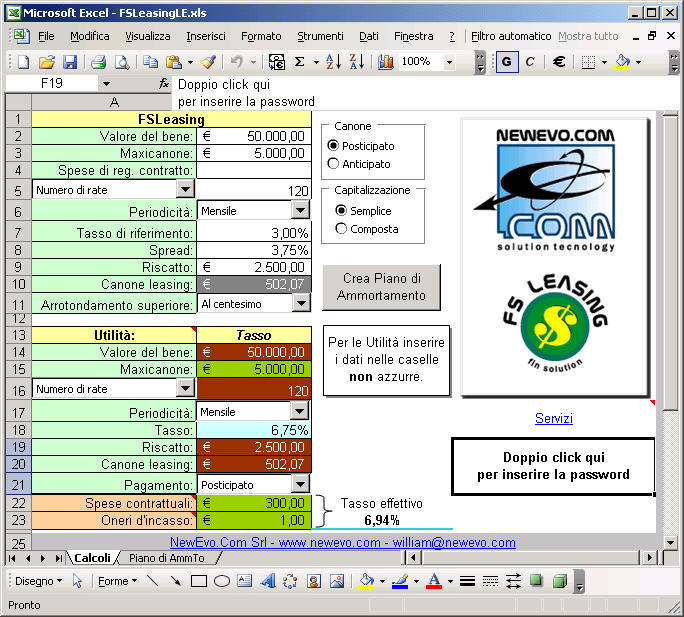
Task: Open the File menu
Action: click(46, 36)
